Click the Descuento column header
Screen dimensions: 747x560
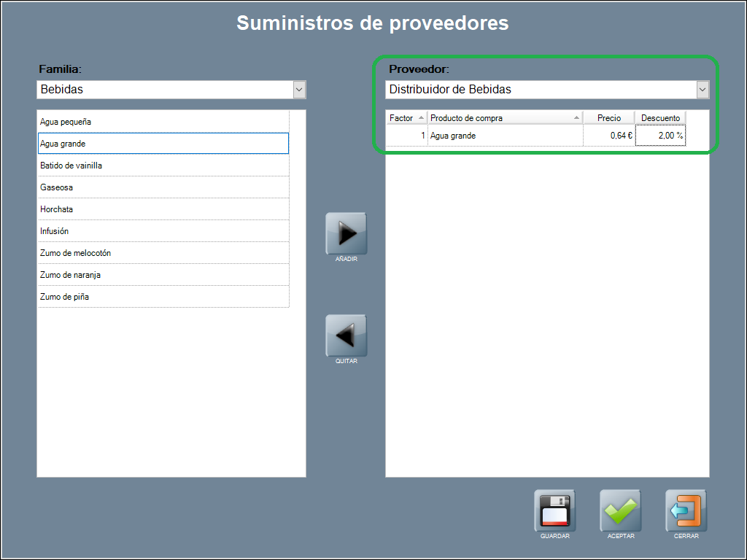pyautogui.click(x=660, y=118)
